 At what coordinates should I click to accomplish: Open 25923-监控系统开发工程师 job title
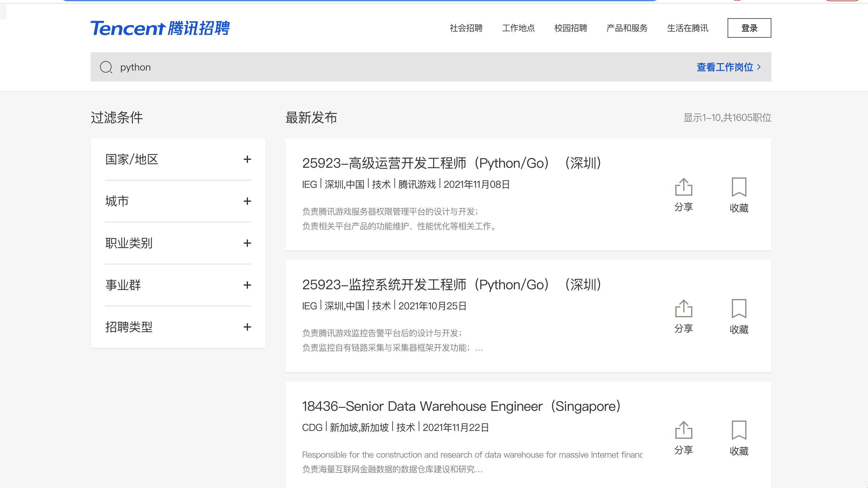coord(452,285)
